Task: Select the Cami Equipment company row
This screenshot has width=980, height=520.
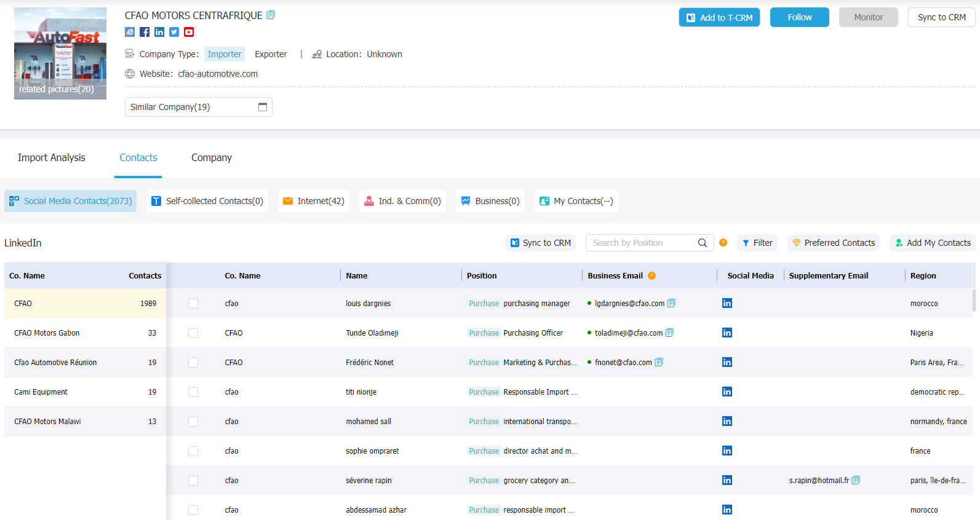Action: 85,392
